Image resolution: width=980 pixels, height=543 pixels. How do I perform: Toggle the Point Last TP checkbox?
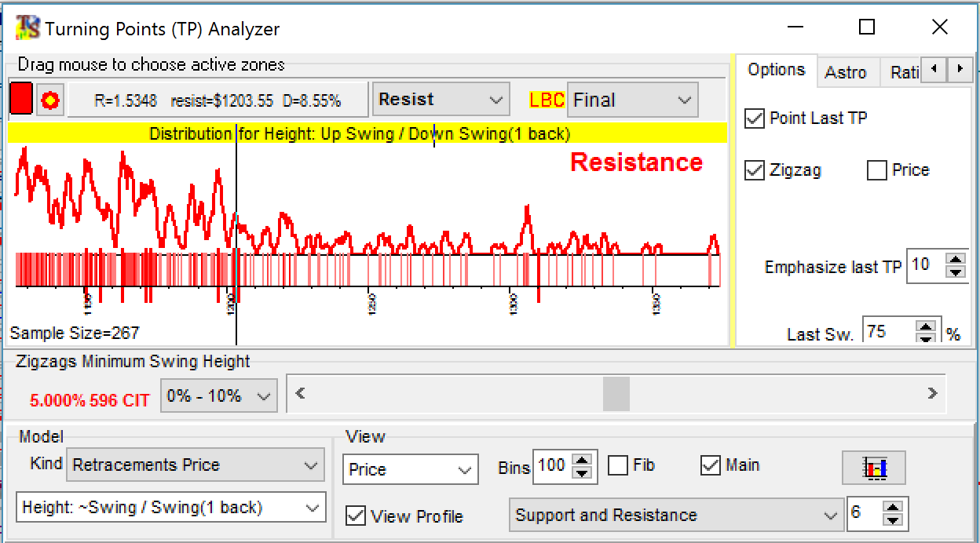tap(755, 118)
